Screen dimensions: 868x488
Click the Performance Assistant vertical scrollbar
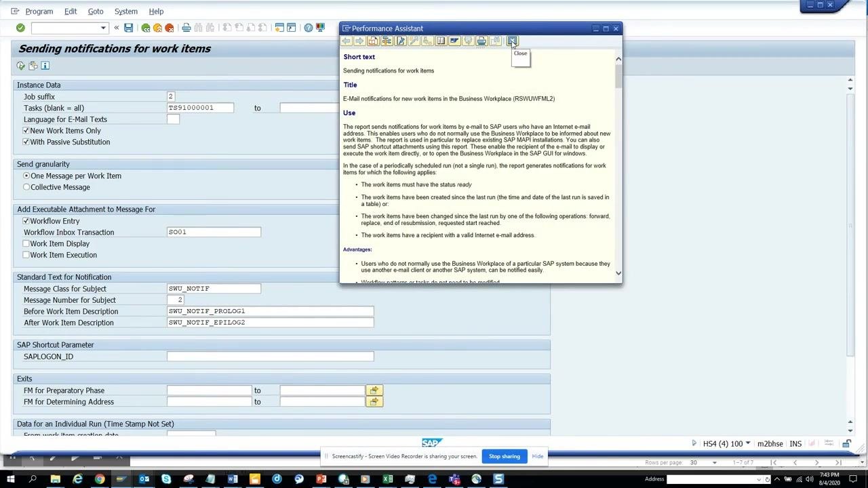[x=618, y=78]
